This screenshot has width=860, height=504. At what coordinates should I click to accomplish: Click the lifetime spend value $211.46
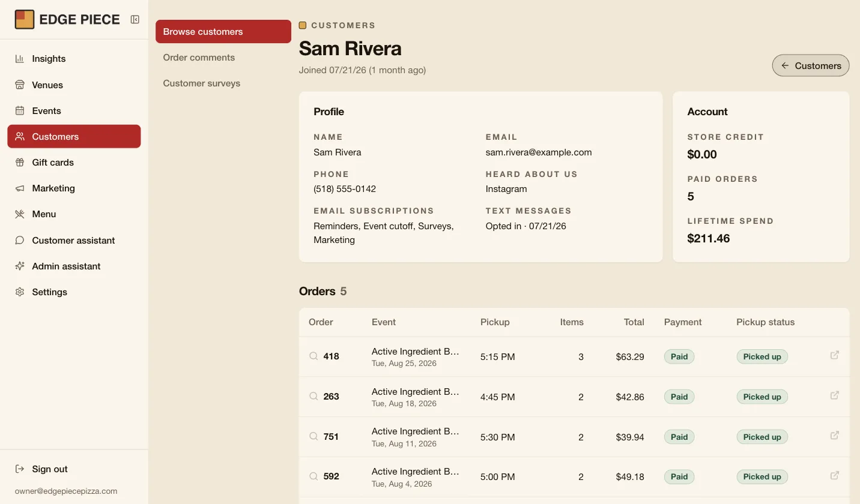(709, 238)
